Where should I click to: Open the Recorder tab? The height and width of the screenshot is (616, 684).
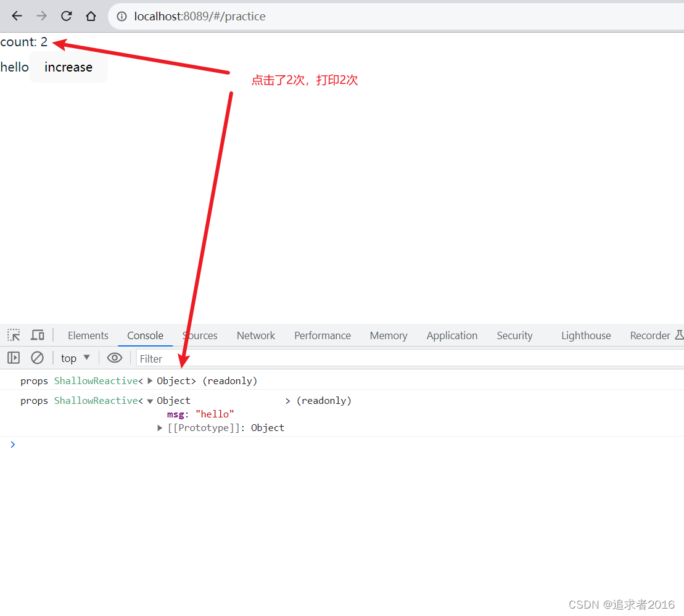[650, 335]
